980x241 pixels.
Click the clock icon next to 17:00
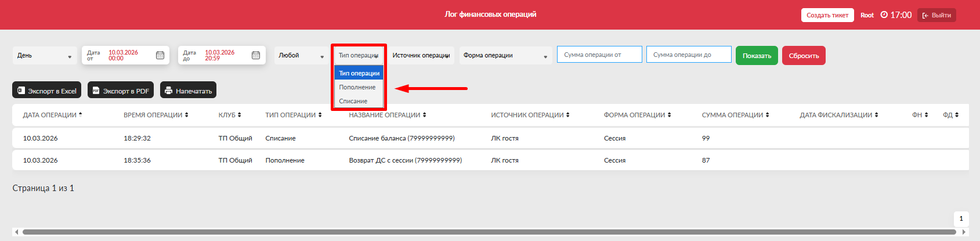click(884, 15)
